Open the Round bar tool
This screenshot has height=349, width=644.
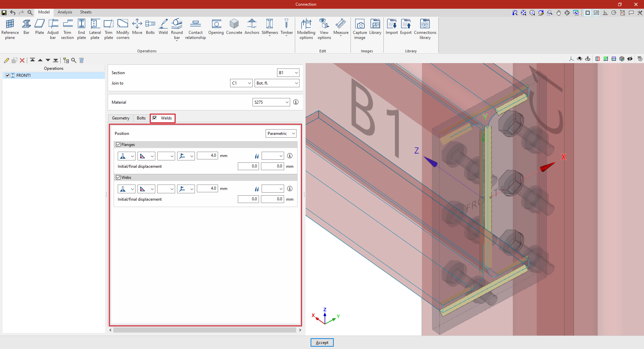coord(177,29)
